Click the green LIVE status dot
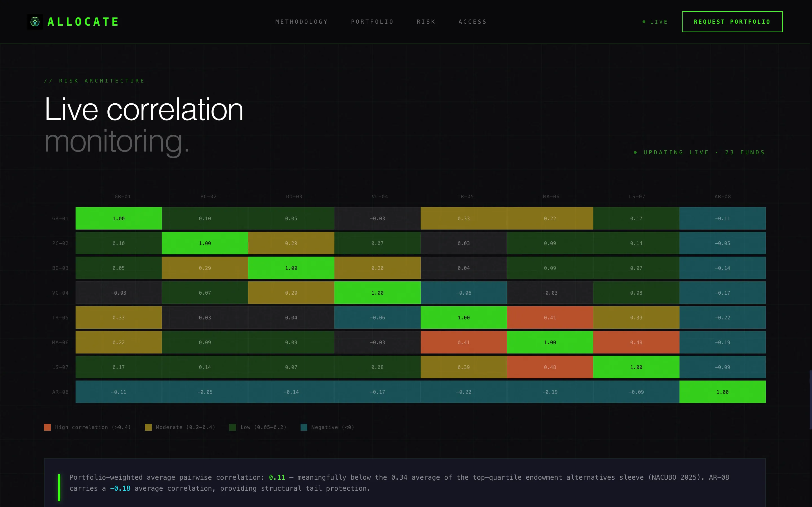This screenshot has height=507, width=812. coord(644,22)
